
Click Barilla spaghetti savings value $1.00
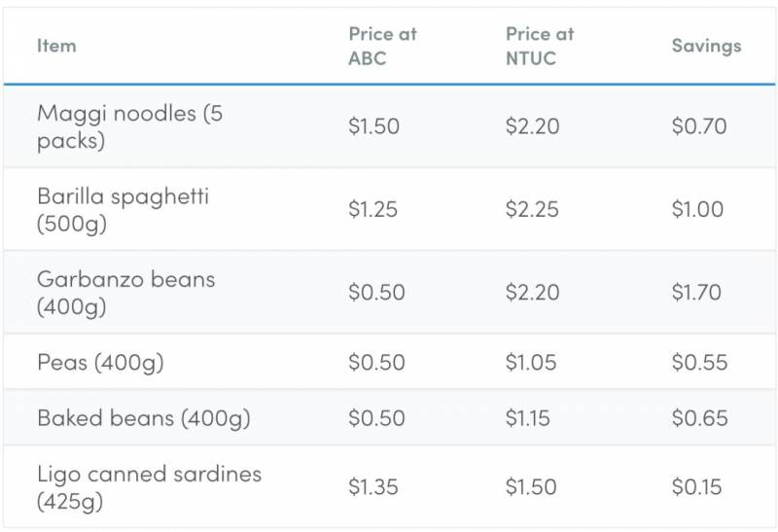[697, 209]
